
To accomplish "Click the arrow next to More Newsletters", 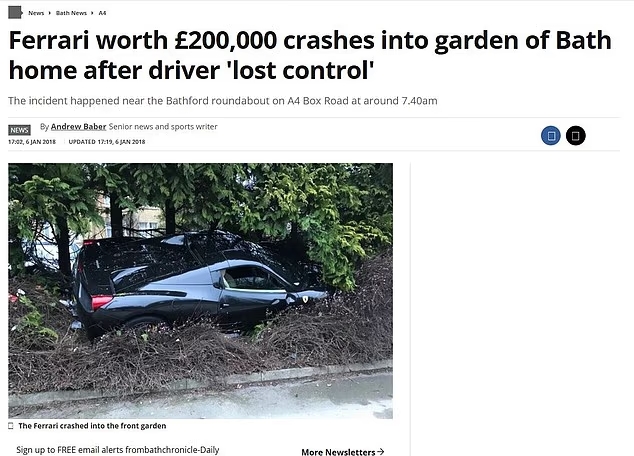I will tap(380, 452).
